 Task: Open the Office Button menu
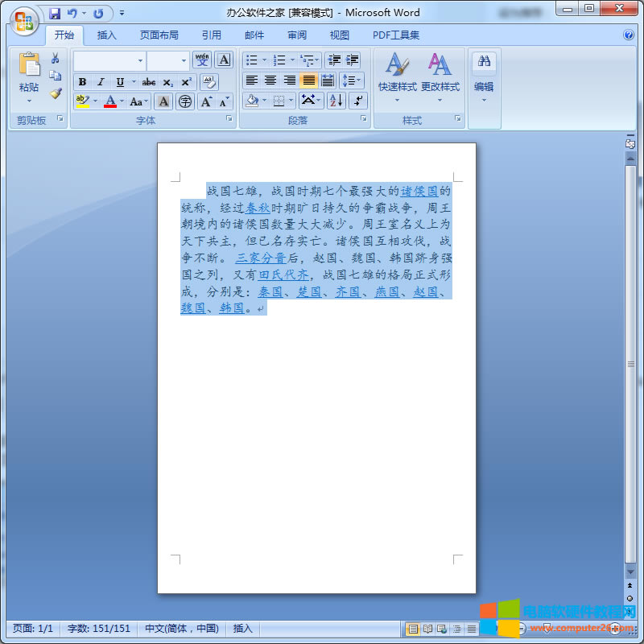pyautogui.click(x=23, y=19)
